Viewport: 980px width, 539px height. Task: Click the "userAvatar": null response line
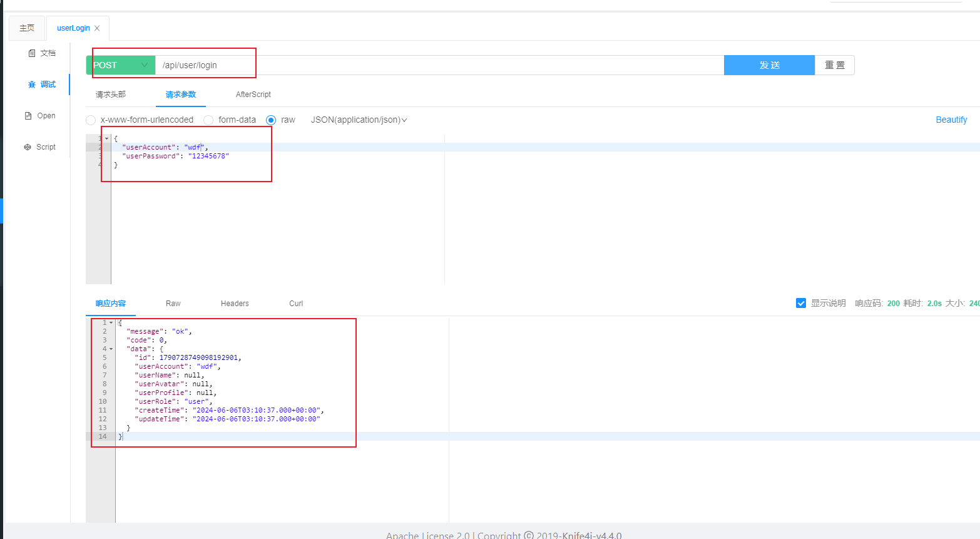[x=173, y=384]
